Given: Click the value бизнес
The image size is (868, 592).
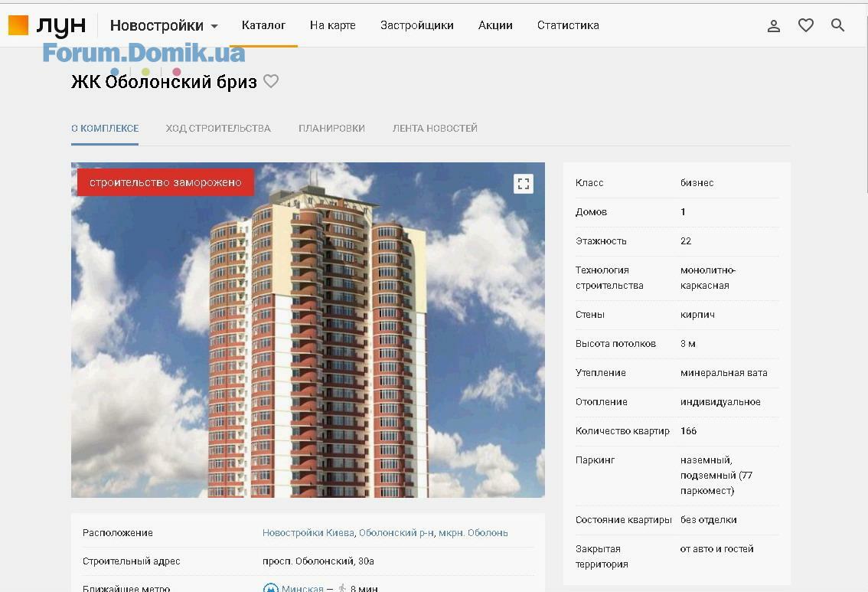Looking at the screenshot, I should click(697, 183).
